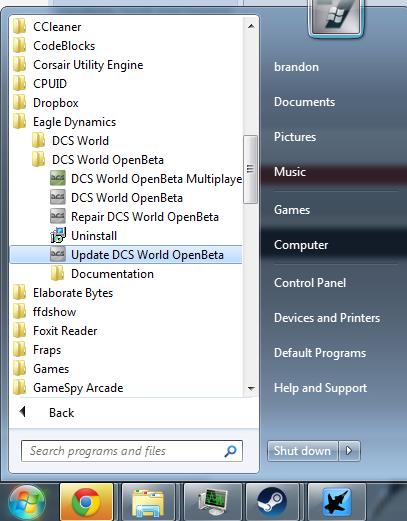Click the Search programs and files box
This screenshot has width=407, height=521.
click(132, 451)
